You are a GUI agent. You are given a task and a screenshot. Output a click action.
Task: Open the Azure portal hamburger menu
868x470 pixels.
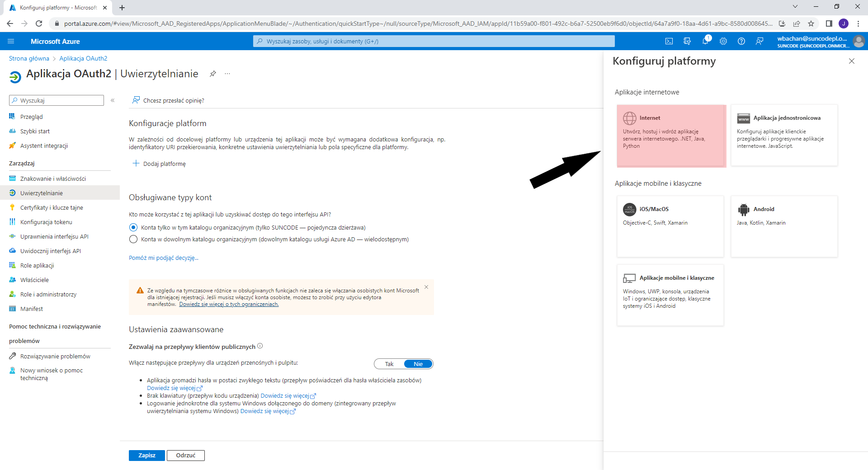[11, 41]
